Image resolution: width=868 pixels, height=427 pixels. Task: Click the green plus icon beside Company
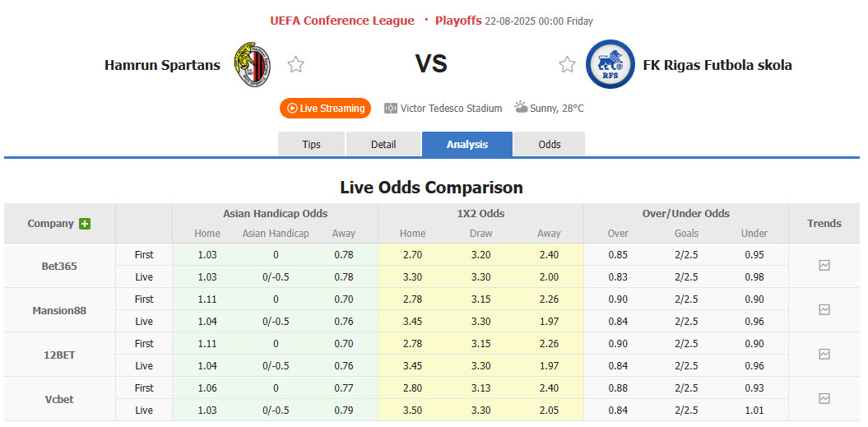pyautogui.click(x=85, y=224)
